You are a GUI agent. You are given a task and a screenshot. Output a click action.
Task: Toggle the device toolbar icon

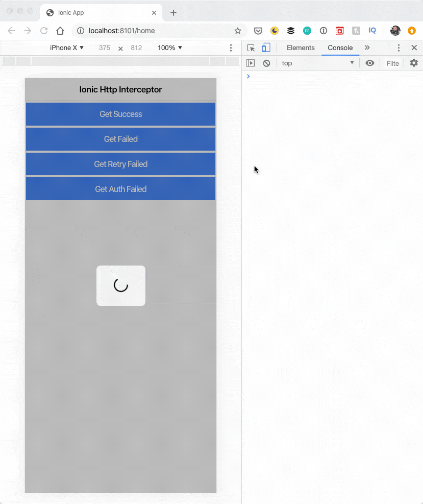point(266,47)
